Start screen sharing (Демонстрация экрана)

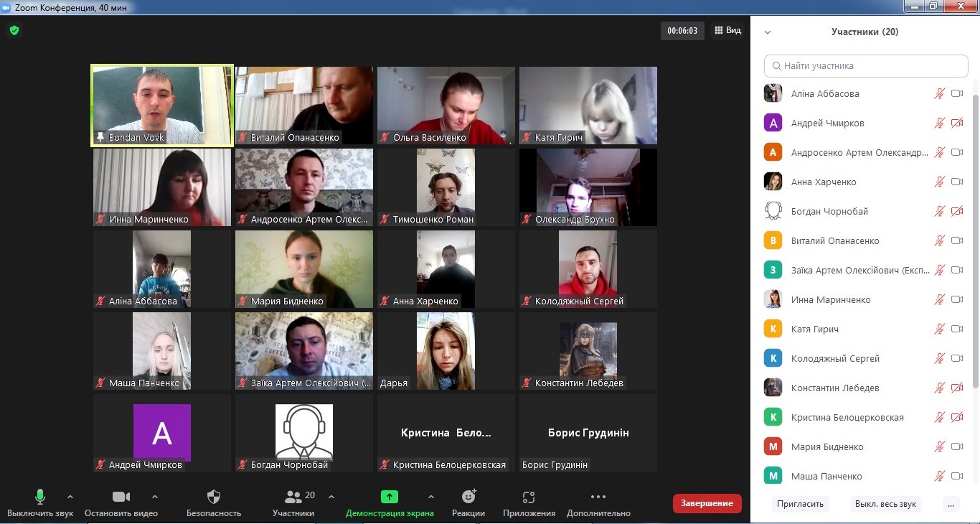point(389,497)
